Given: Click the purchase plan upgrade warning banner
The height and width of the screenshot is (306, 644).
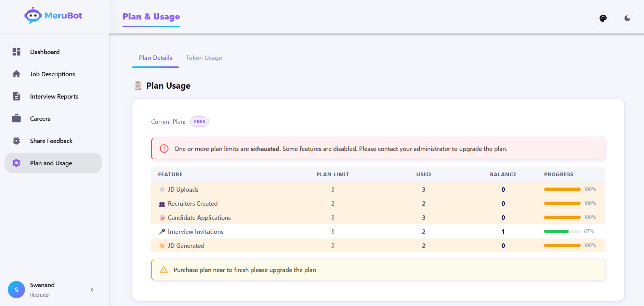Looking at the screenshot, I should pos(378,270).
